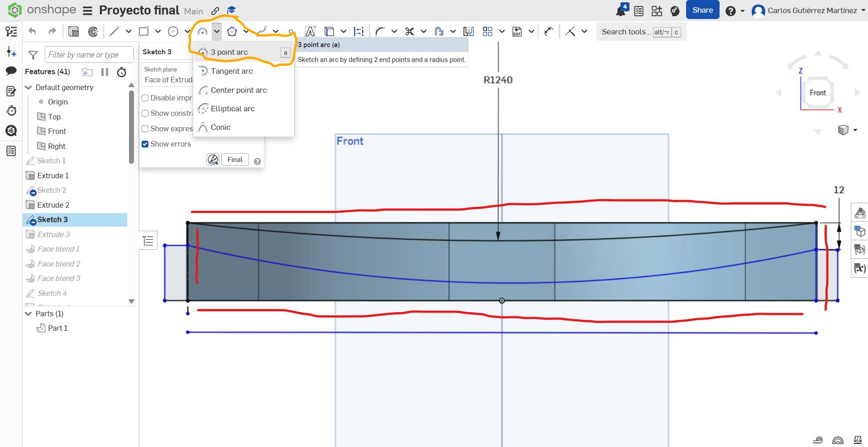The width and height of the screenshot is (868, 447).
Task: Open the Help menu dropdown
Action: click(x=735, y=11)
